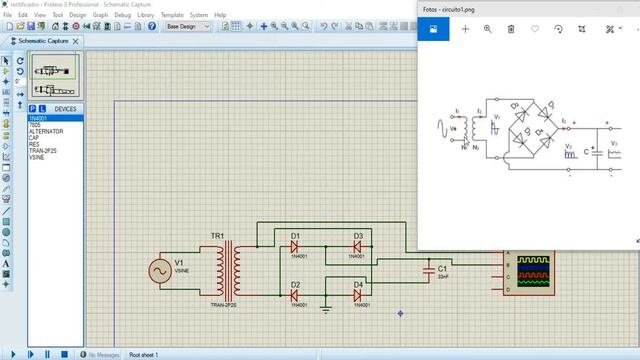Click the Rotate icon in Fotos window
640x360 pixels.
pos(558,29)
